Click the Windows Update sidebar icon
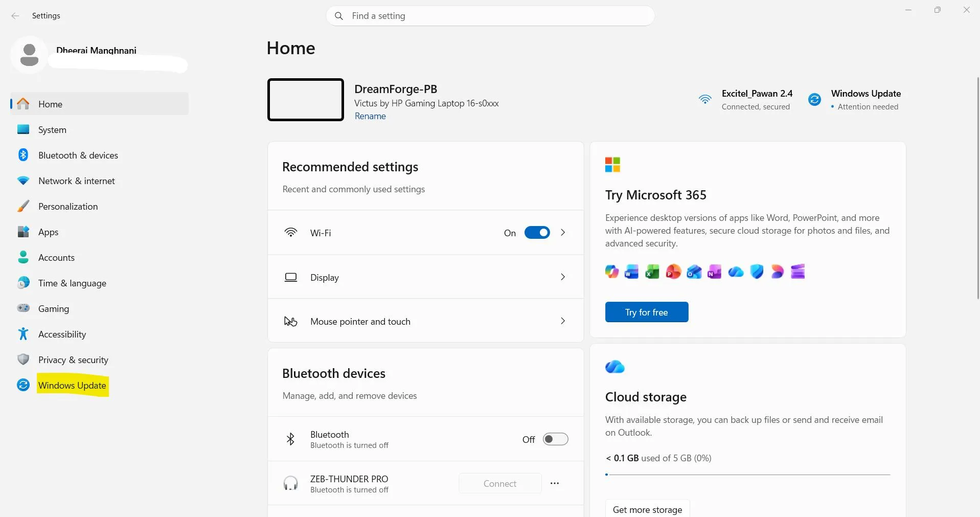The image size is (980, 517). point(23,385)
